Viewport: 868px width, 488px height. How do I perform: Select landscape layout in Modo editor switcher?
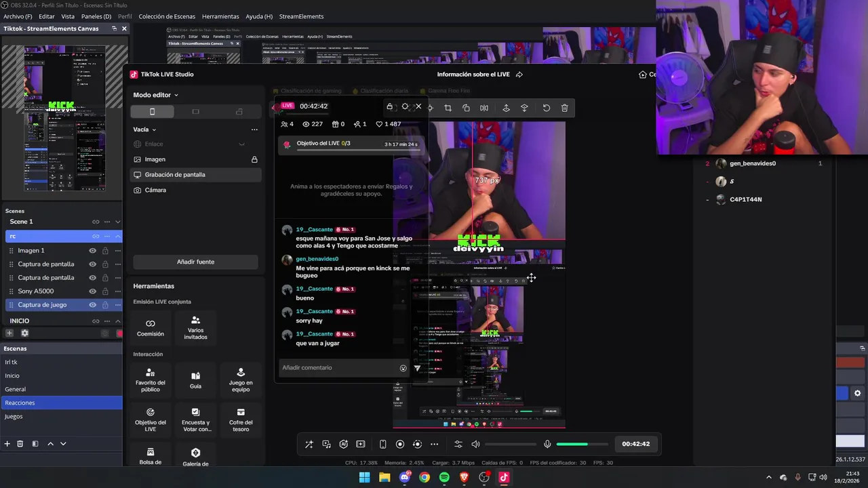tap(195, 112)
